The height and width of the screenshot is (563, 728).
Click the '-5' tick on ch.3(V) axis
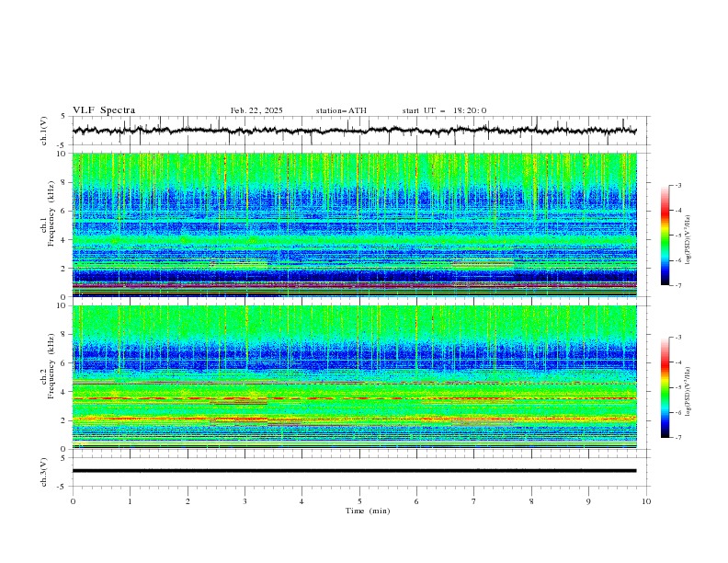[63, 487]
